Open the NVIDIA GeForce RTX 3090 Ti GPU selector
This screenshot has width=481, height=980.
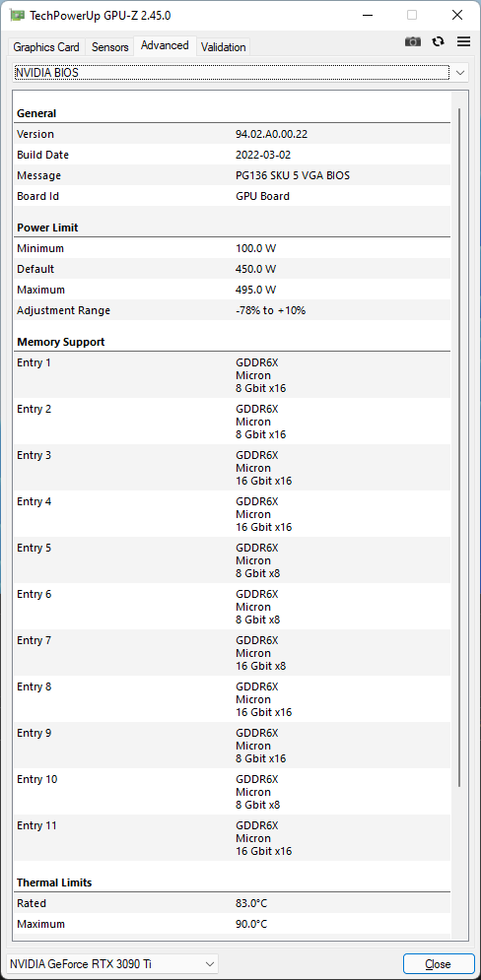(x=112, y=963)
